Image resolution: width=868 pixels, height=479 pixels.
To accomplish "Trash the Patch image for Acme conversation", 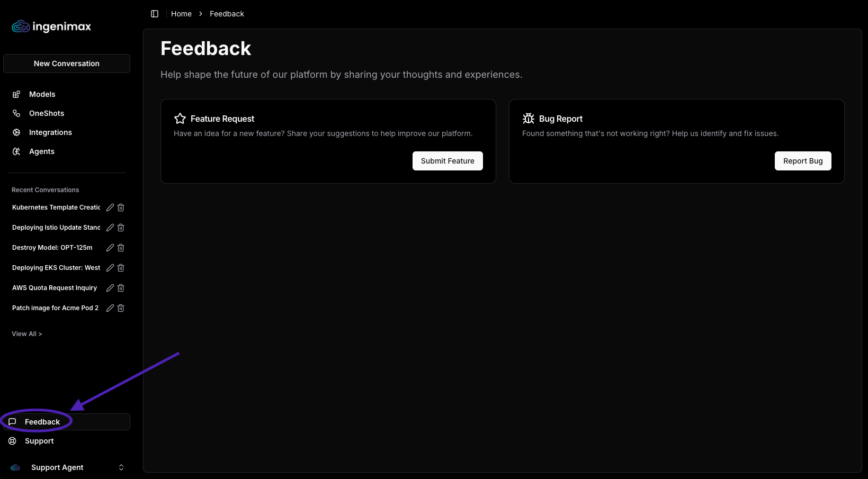I will coord(121,308).
